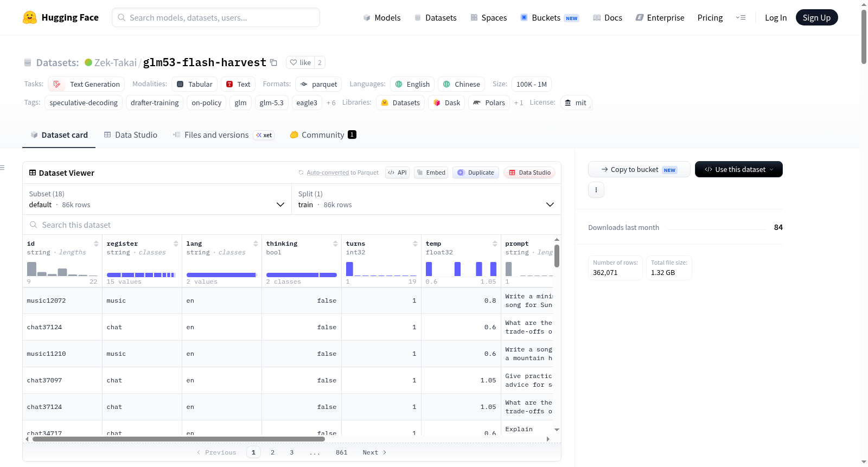868x467 pixels.
Task: Click the heart like button
Action: tap(300, 62)
